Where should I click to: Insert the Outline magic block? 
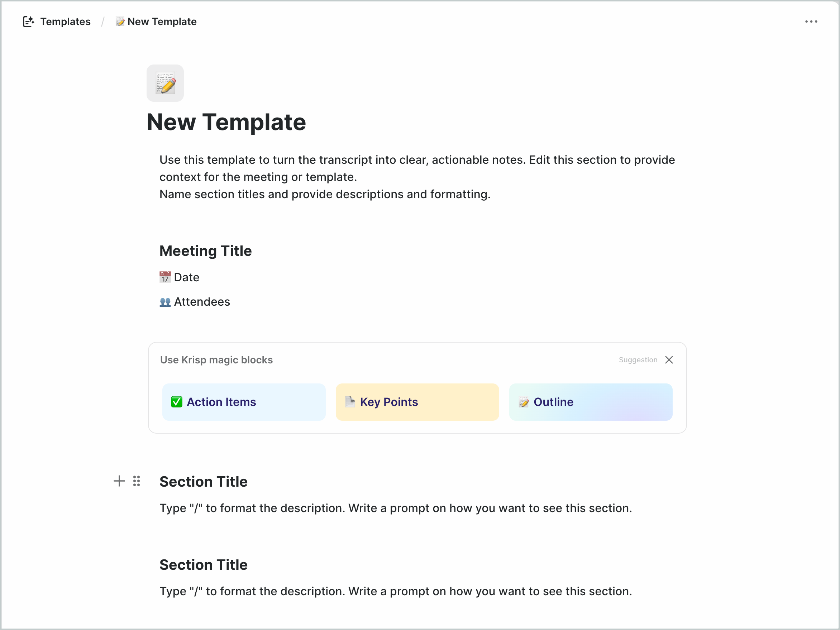pos(591,402)
